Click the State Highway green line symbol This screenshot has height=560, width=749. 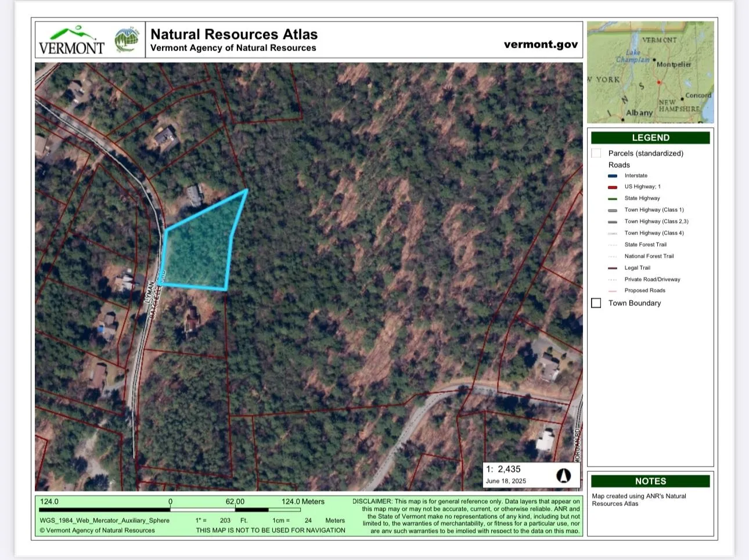pos(613,198)
